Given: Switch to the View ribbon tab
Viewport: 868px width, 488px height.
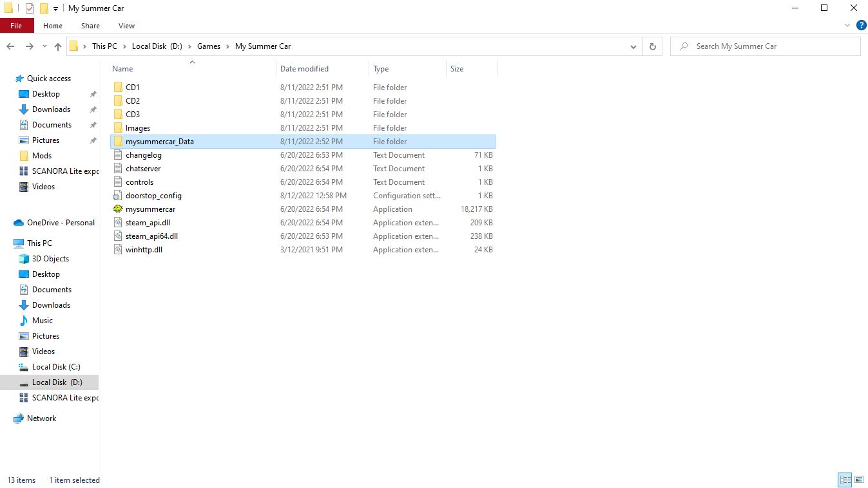Looking at the screenshot, I should [126, 26].
